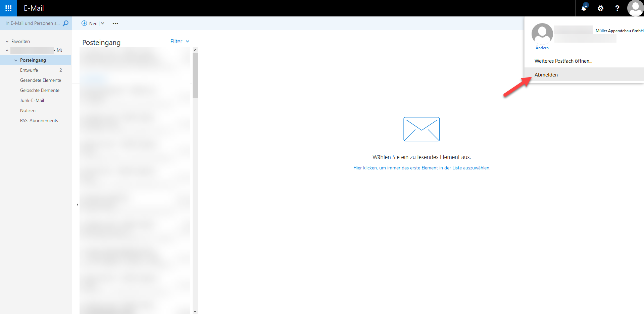The height and width of the screenshot is (314, 644).
Task: Click the search magnifier icon
Action: pos(66,23)
